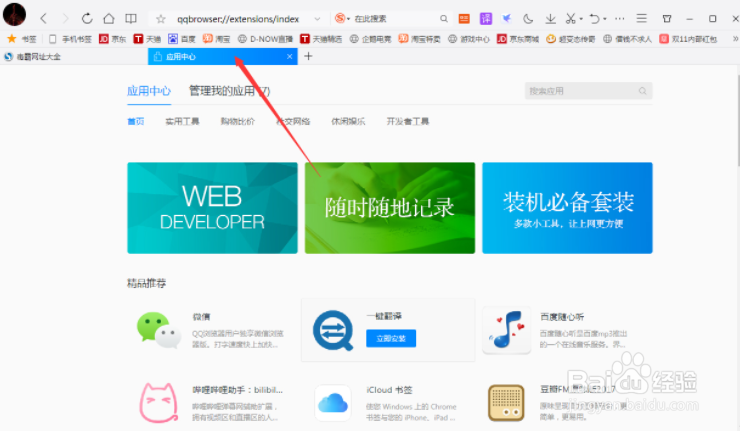Open the WEB DEVELOPER banner

[212, 208]
